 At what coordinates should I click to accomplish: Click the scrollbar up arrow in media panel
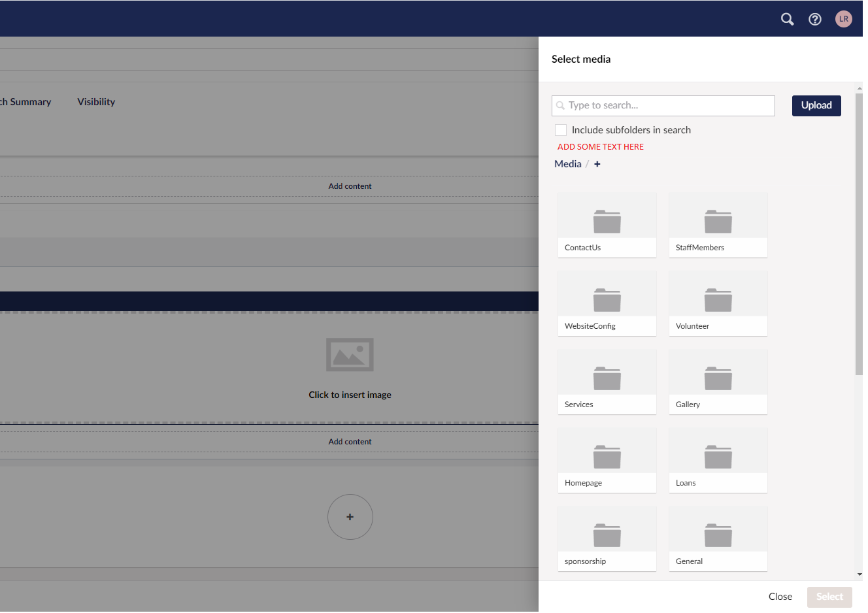(859, 88)
